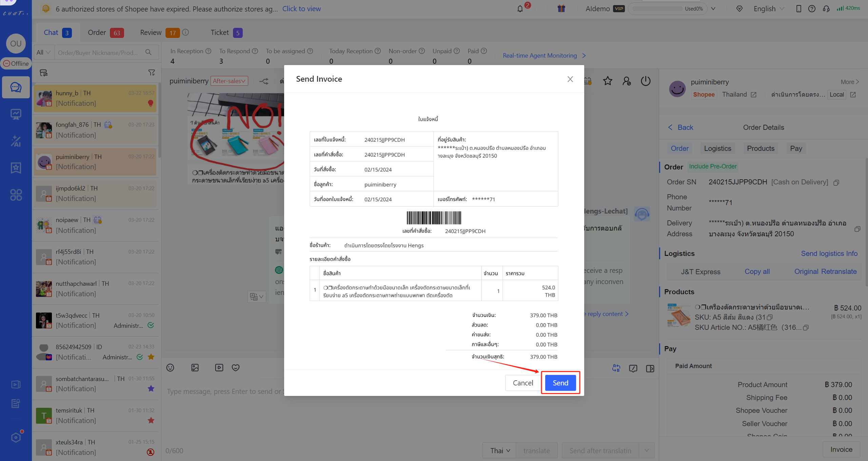
Task: Open the monitor analytics sidebar icon
Action: [16, 114]
